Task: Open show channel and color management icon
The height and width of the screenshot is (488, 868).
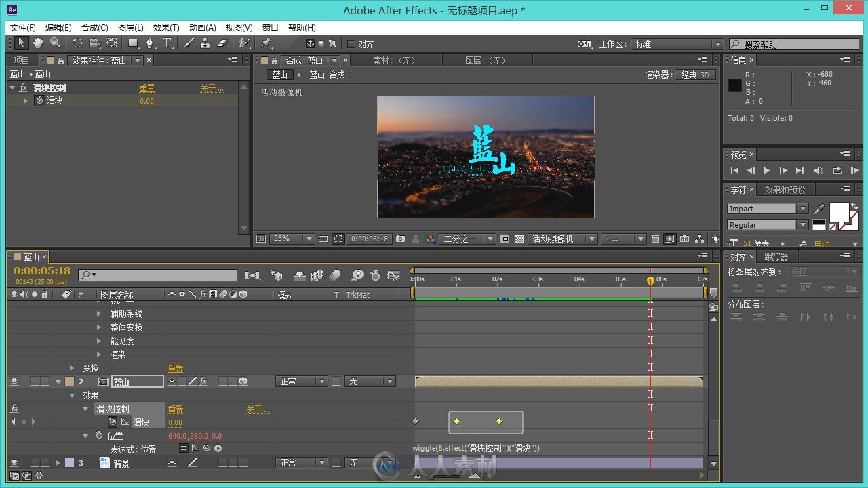Action: [x=430, y=239]
